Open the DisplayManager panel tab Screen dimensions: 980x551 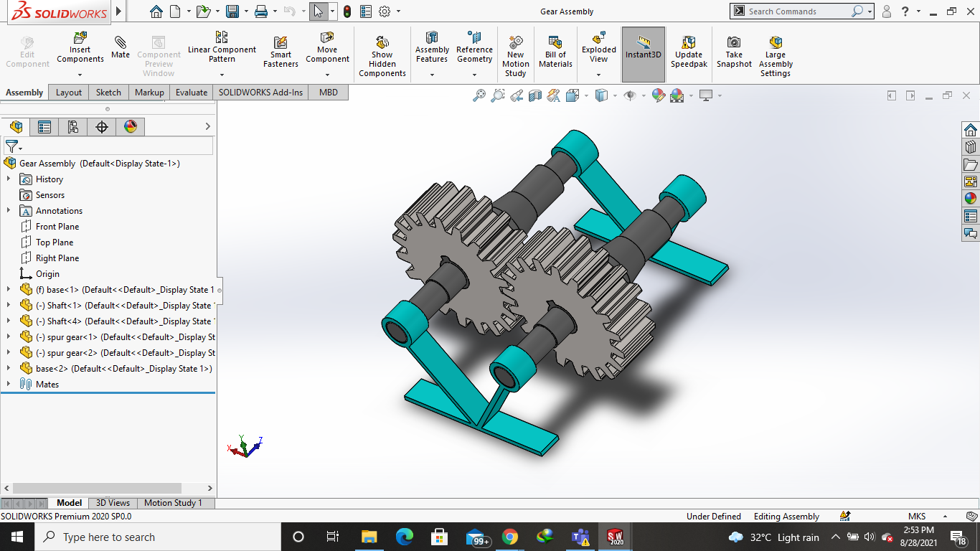130,127
